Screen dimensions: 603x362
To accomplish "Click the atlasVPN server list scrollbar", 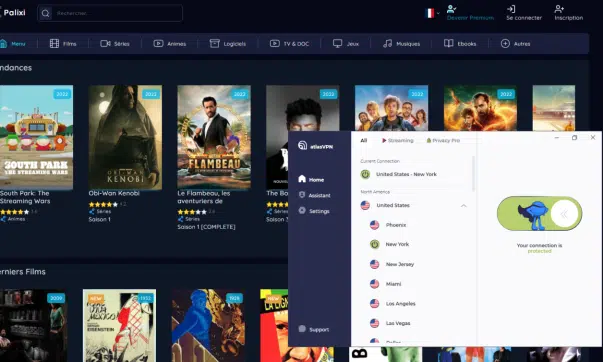I will point(473,174).
